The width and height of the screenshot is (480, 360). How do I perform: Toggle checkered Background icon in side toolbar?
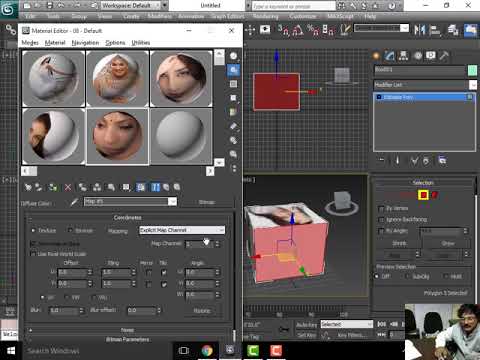click(x=234, y=84)
